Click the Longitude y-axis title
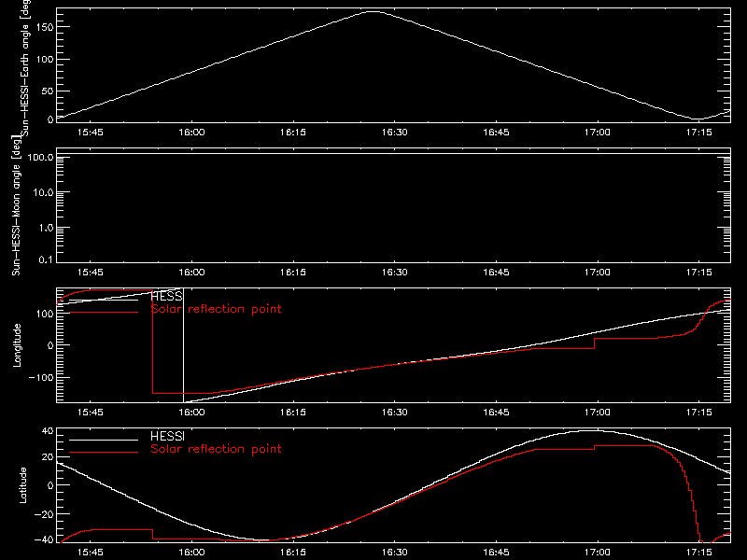Viewport: 747px width, 560px height. coord(17,345)
